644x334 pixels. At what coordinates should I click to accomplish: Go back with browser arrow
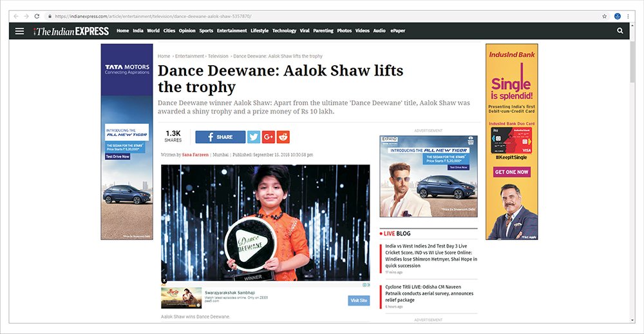(15, 16)
